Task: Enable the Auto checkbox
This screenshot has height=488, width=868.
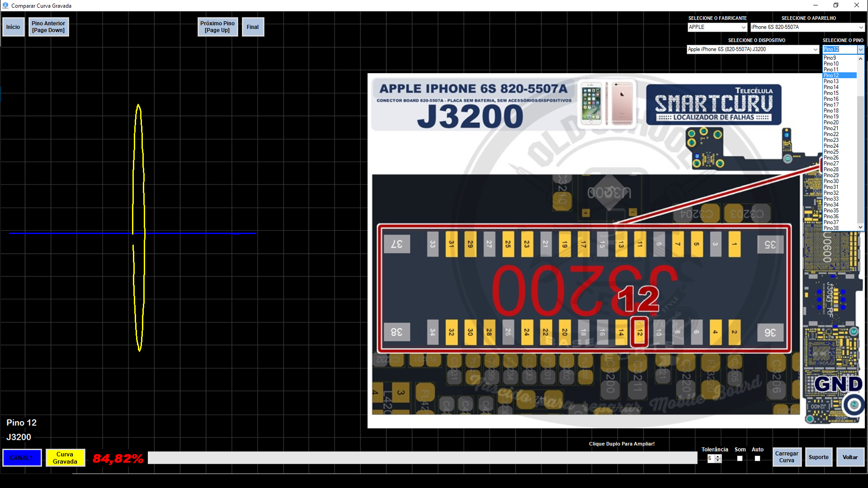Action: click(x=757, y=458)
